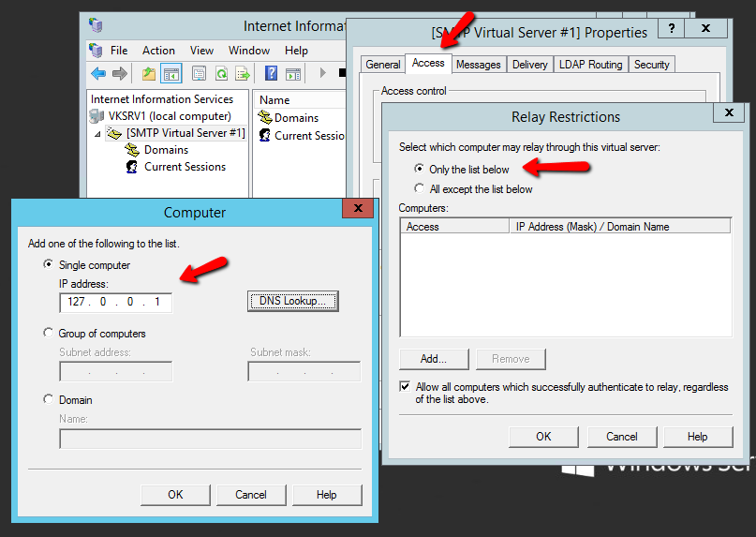Click the green Refresh icon in IIS toolbar
756x537 pixels.
(x=221, y=74)
